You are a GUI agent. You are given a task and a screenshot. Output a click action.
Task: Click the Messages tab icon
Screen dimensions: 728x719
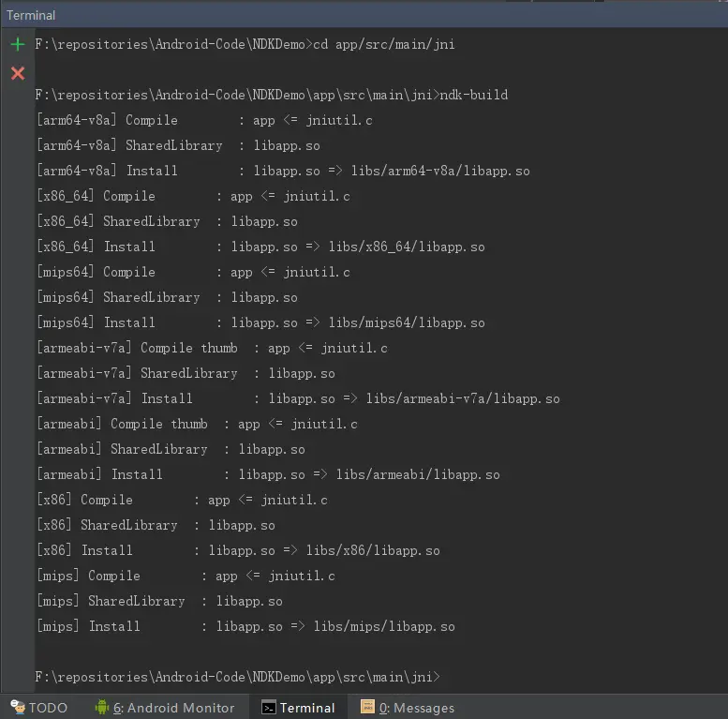[367, 707]
